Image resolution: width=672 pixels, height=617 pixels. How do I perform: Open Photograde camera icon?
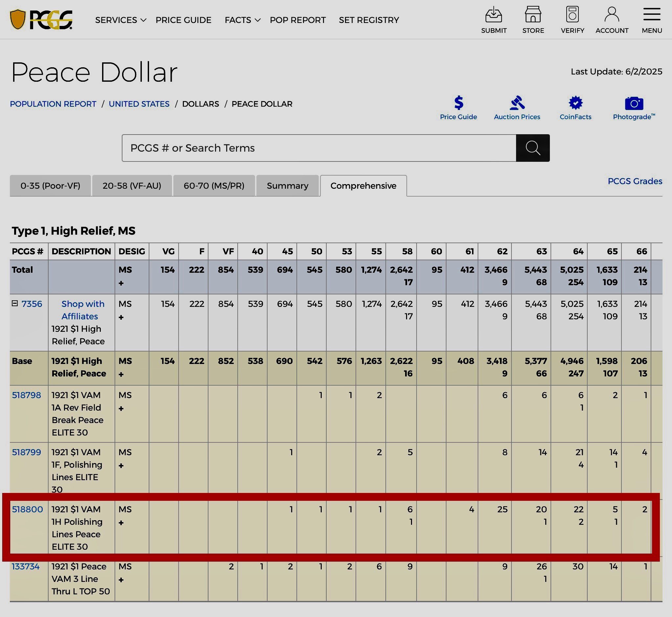click(634, 103)
